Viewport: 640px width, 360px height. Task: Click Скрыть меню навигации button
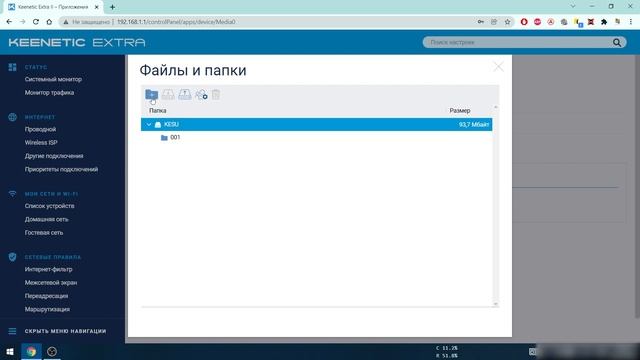65,331
